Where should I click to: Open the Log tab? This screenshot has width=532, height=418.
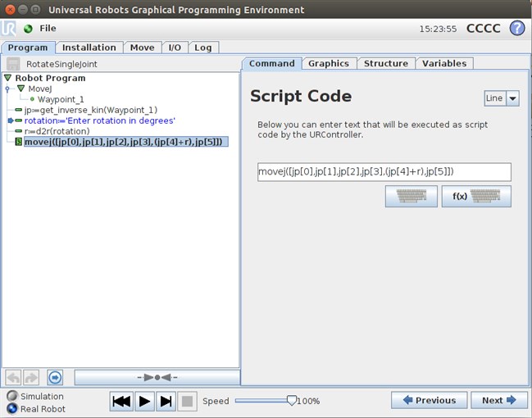(203, 48)
